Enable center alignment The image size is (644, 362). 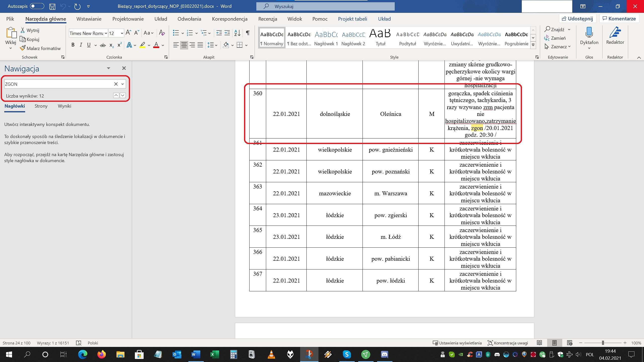[x=184, y=45]
